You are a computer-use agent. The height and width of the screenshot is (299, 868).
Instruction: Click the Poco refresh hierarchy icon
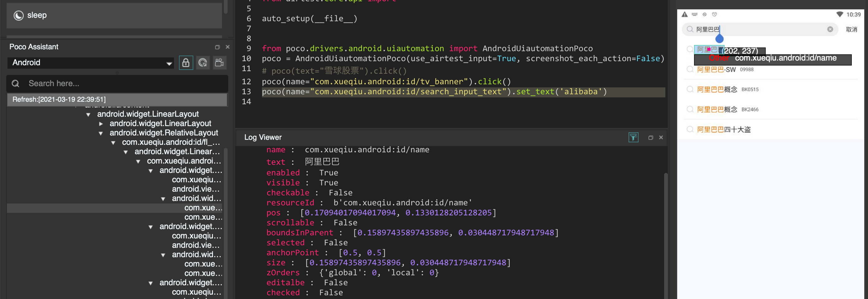[x=203, y=63]
